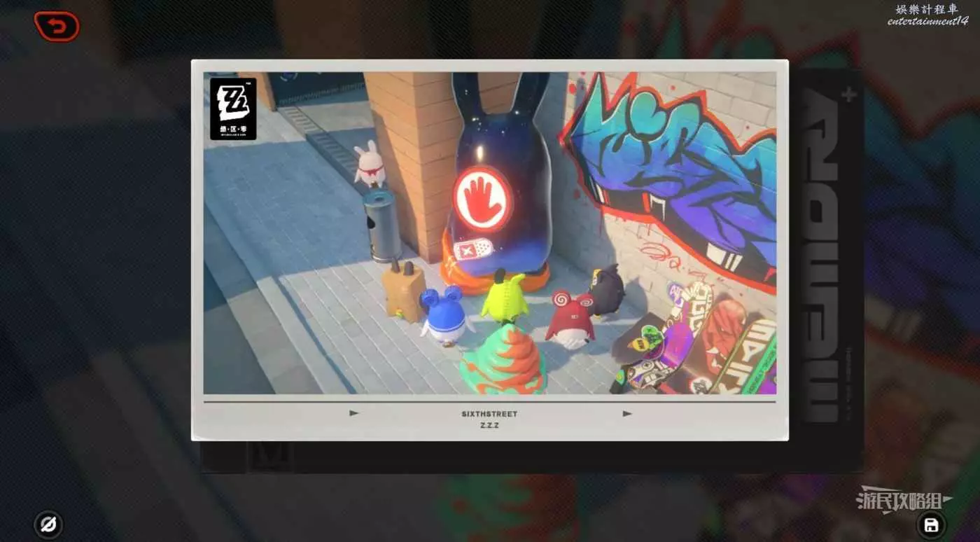Click the blue graffiti on the brick wall
The image size is (980, 542).
coord(672,168)
